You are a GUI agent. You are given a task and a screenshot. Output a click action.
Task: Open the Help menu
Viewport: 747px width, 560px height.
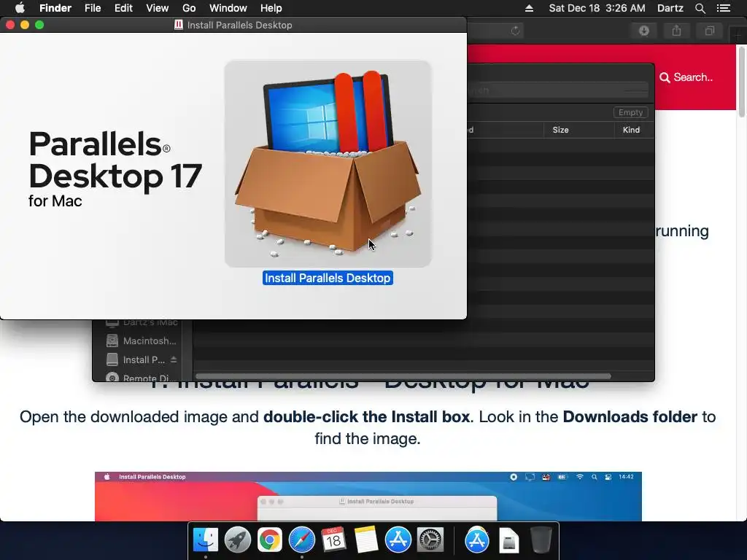[x=271, y=8]
